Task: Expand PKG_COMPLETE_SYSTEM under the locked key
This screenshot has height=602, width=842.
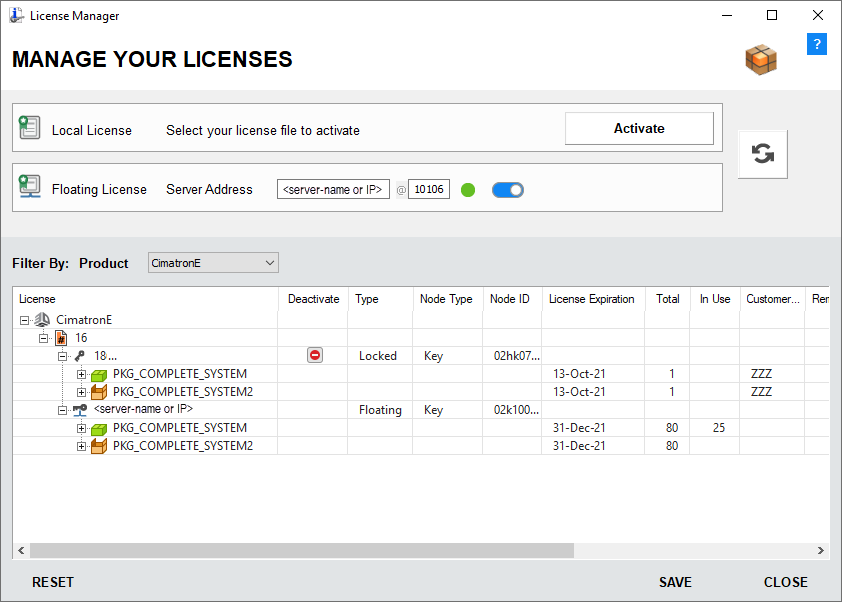Action: (x=81, y=374)
